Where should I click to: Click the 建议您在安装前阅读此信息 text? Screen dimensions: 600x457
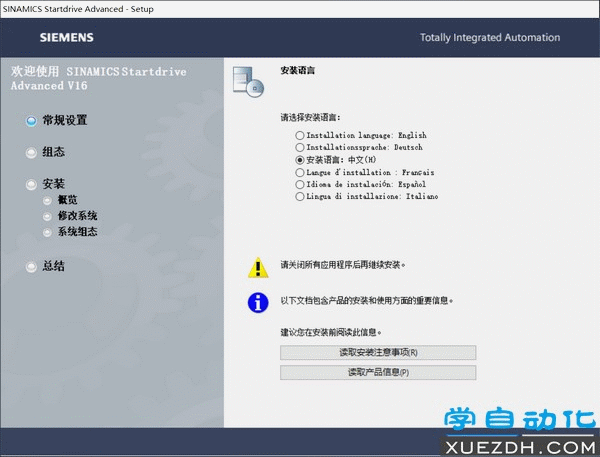(331, 332)
